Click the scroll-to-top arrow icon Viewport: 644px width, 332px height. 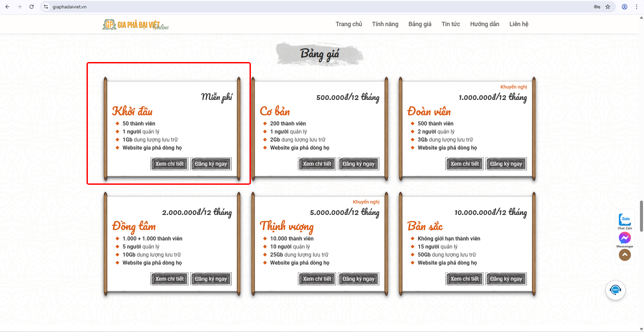[625, 255]
